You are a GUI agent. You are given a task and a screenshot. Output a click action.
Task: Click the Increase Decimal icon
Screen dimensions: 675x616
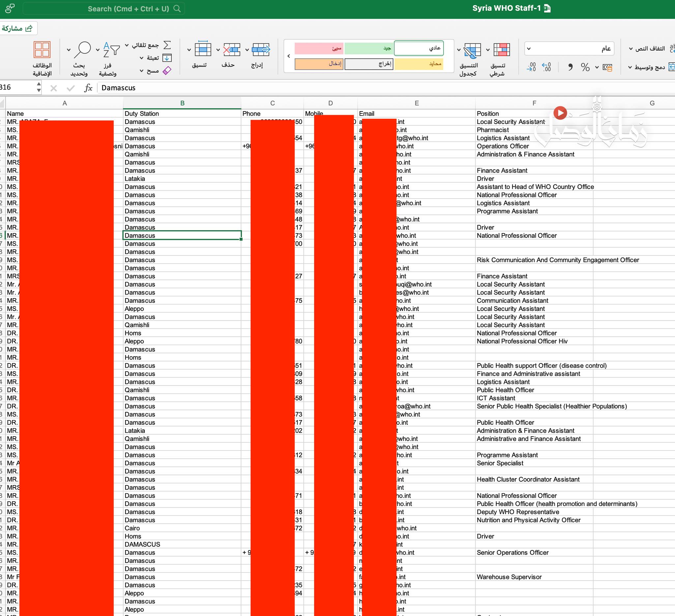click(546, 67)
